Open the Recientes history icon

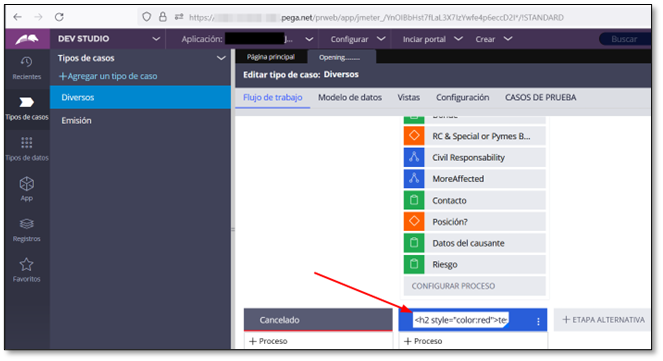click(x=26, y=62)
